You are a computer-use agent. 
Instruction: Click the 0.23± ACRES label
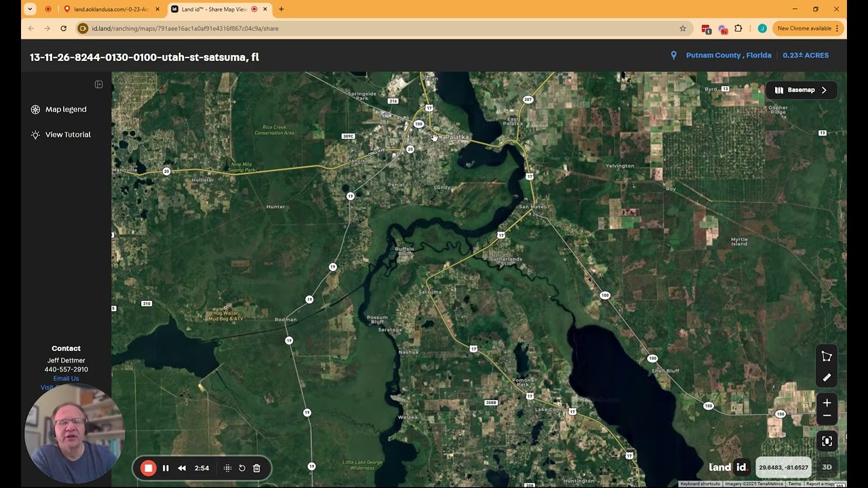(x=806, y=56)
